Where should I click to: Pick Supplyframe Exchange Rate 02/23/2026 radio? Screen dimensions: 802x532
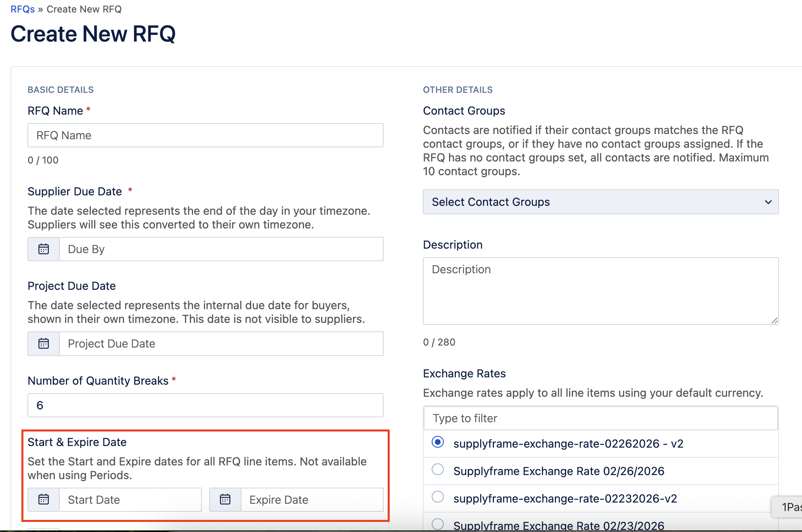click(x=438, y=524)
